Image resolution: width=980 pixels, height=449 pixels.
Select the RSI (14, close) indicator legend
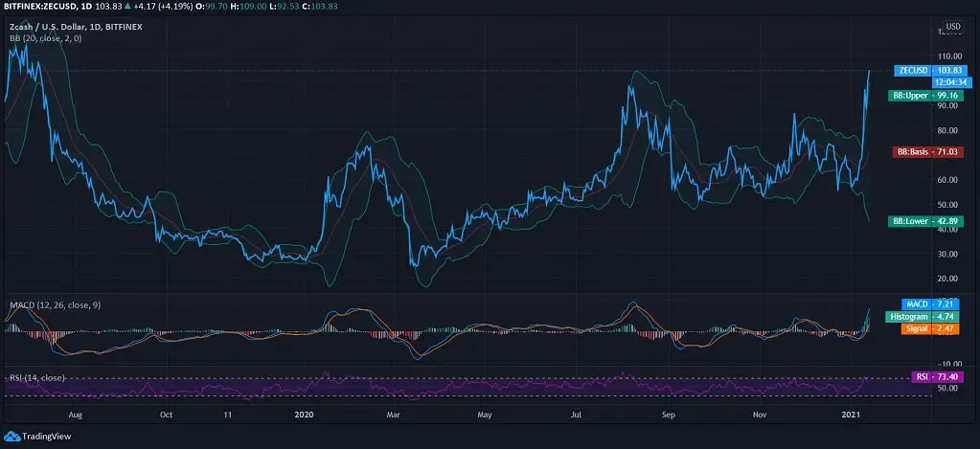[37, 377]
